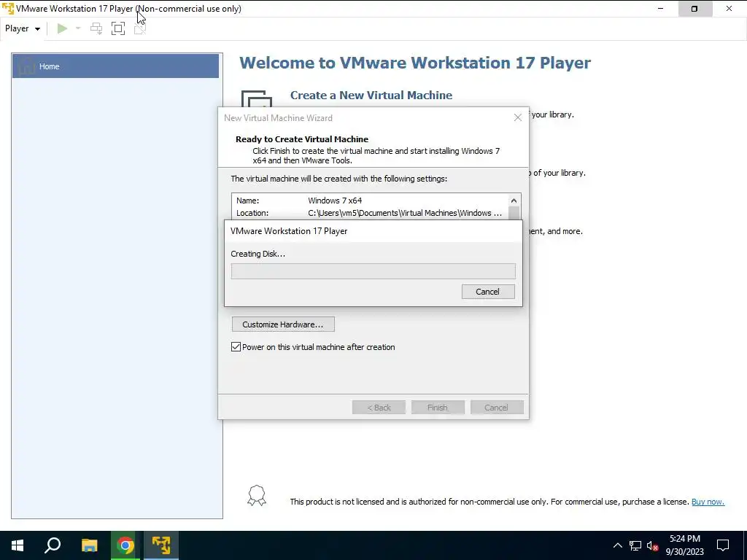Screen dimensions: 747x560
Task: Click the wizard Finish button
Action: pyautogui.click(x=438, y=408)
